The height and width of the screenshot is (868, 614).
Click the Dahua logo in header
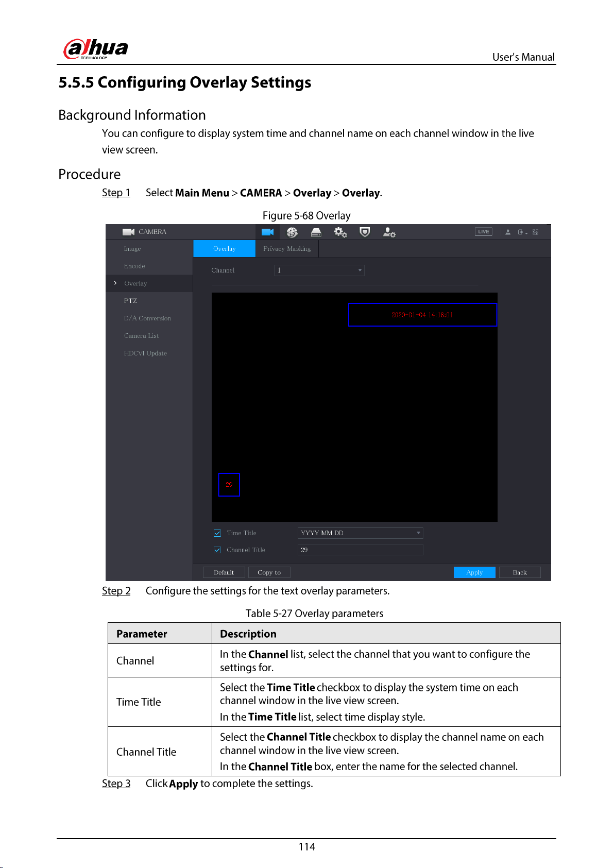pos(95,49)
